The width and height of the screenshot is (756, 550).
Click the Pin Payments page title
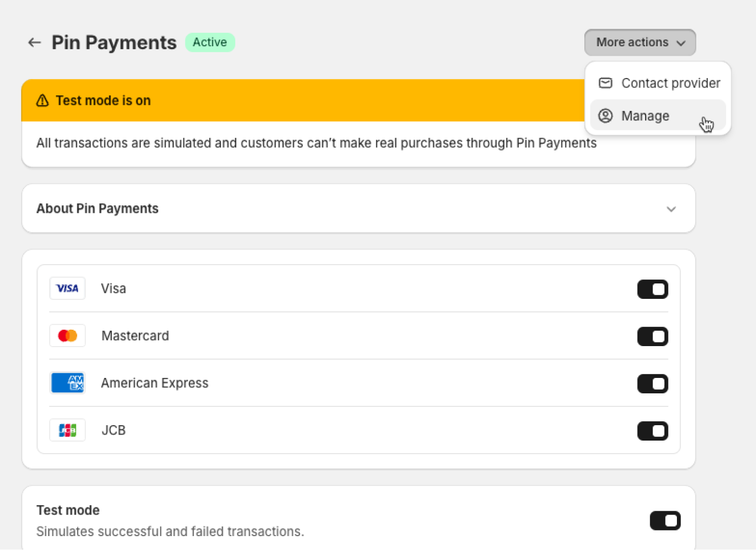point(114,43)
